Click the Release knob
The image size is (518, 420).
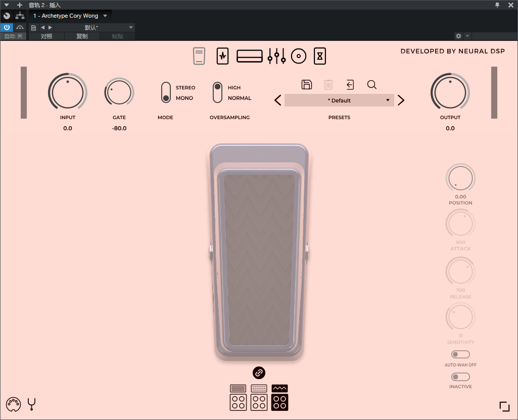[x=460, y=272]
